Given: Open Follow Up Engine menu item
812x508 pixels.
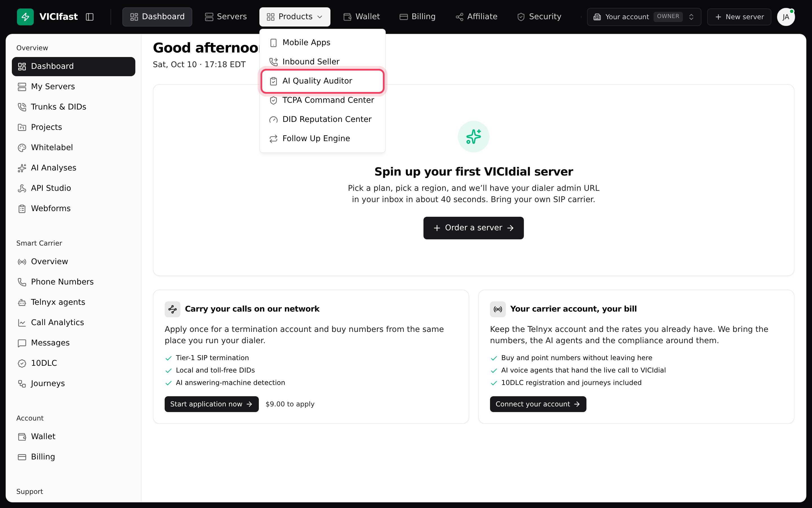Looking at the screenshot, I should pyautogui.click(x=322, y=138).
